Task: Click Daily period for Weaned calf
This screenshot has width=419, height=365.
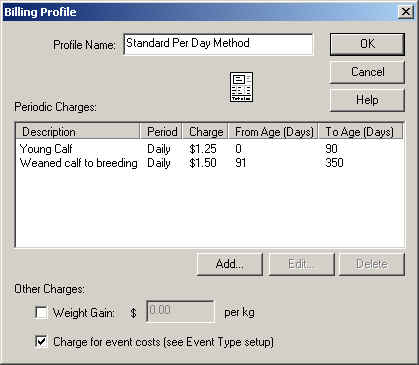Action: (x=159, y=163)
